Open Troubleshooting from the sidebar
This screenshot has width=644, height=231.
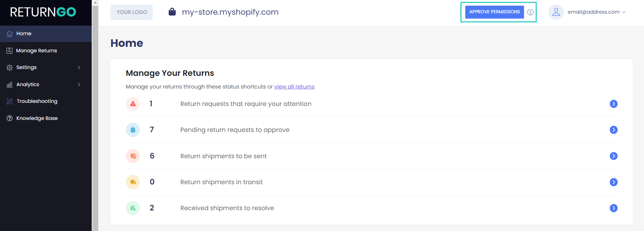[37, 101]
